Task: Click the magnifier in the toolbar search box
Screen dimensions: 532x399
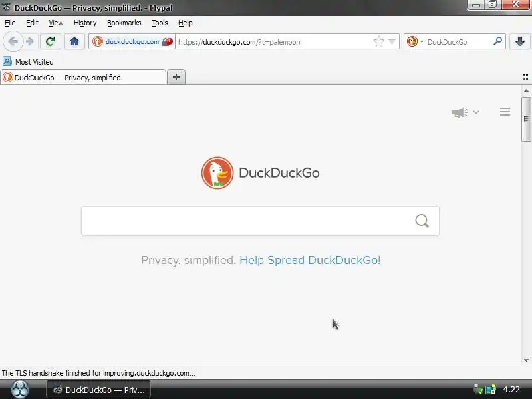Action: [497, 41]
